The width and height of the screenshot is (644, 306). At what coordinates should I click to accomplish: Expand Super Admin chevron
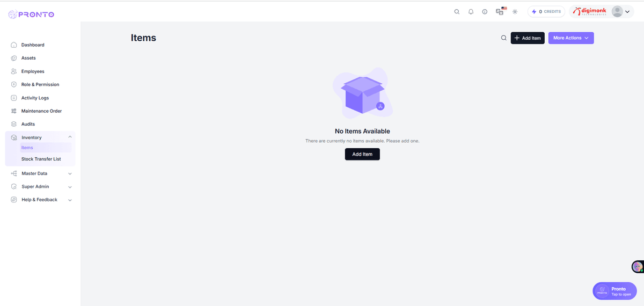coord(70,187)
